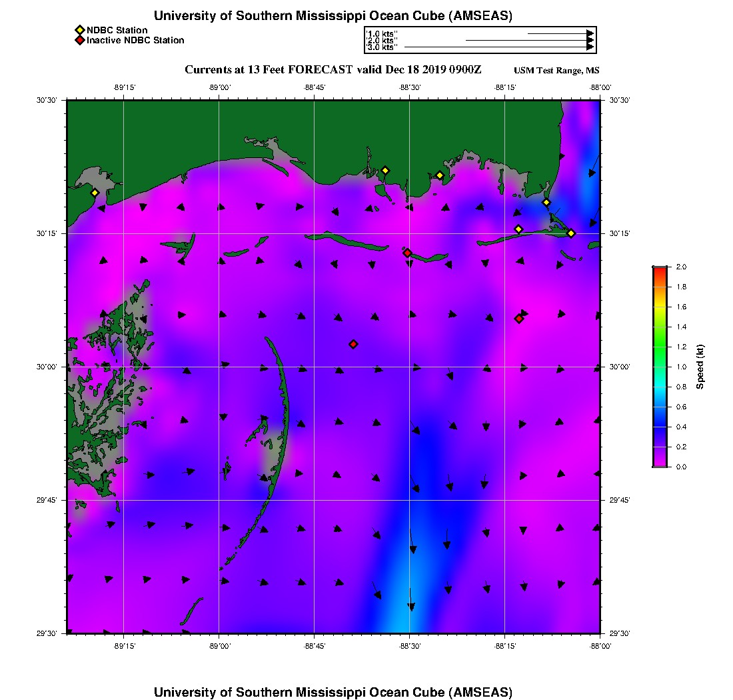733x700 pixels.
Task: Select the easternmost yellow station diamond on the map
Action: (571, 233)
